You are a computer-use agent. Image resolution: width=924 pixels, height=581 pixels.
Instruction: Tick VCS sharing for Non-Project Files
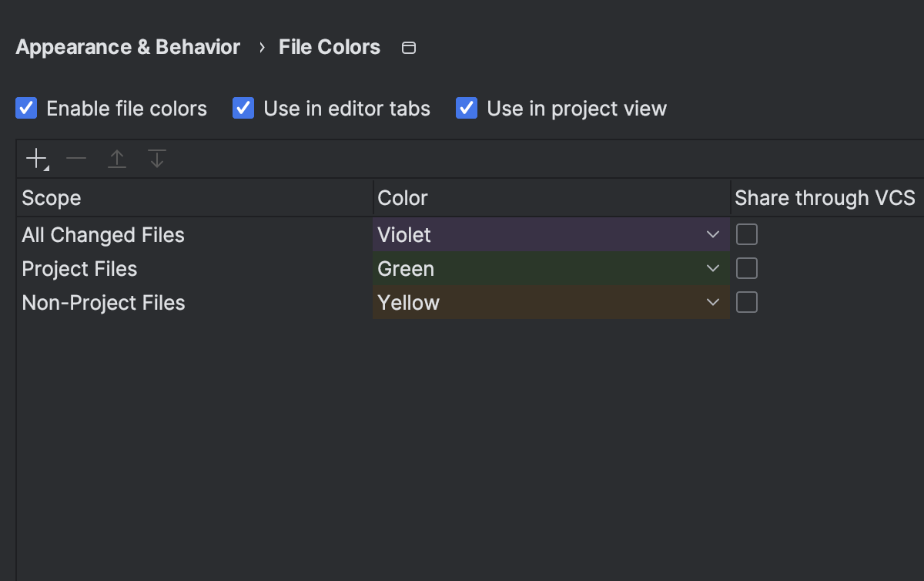pos(746,302)
